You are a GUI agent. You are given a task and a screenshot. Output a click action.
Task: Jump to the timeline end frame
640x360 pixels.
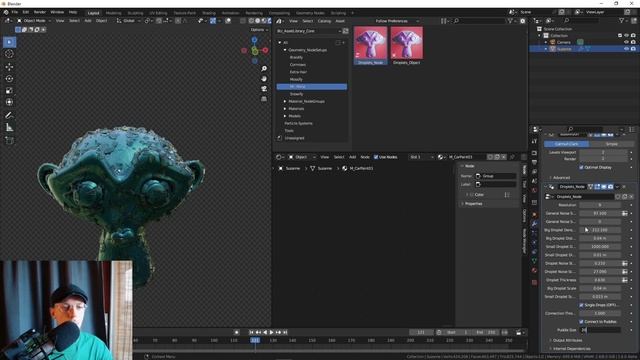285,332
